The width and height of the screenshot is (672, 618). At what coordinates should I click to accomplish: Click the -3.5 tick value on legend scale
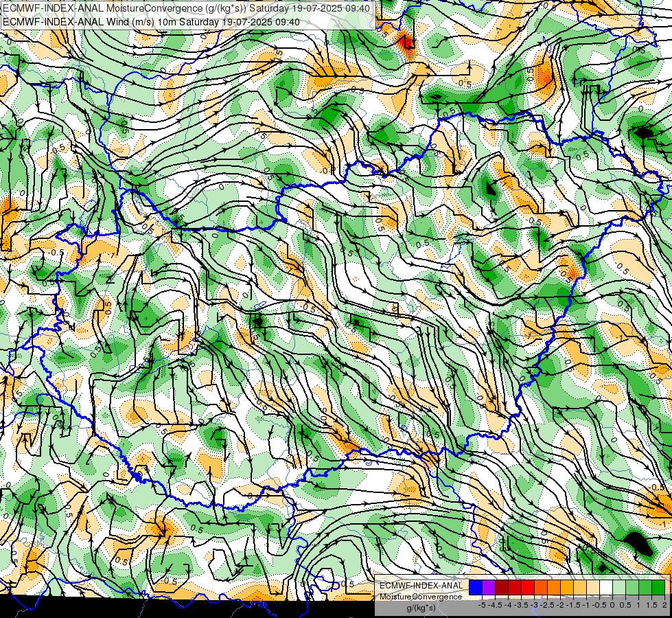521,605
